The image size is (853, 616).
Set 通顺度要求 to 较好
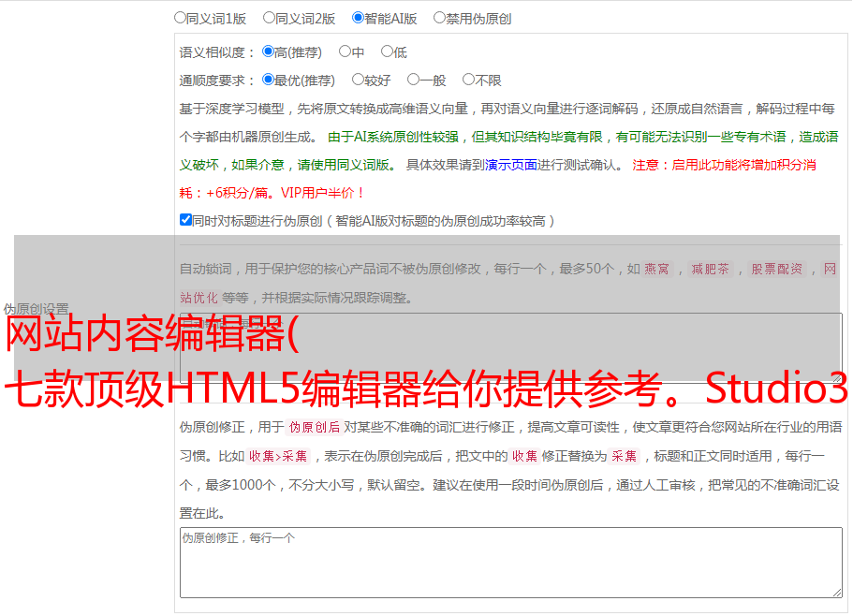358,80
